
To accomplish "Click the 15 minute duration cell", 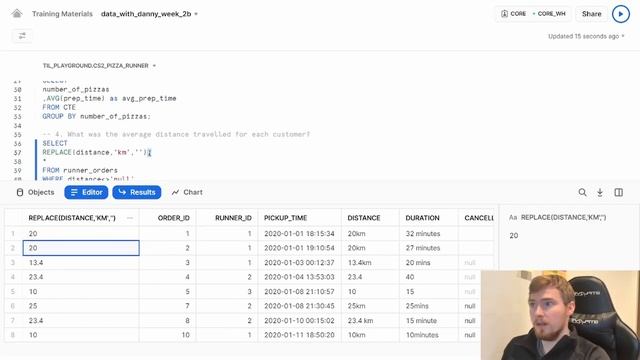I will tap(429, 320).
